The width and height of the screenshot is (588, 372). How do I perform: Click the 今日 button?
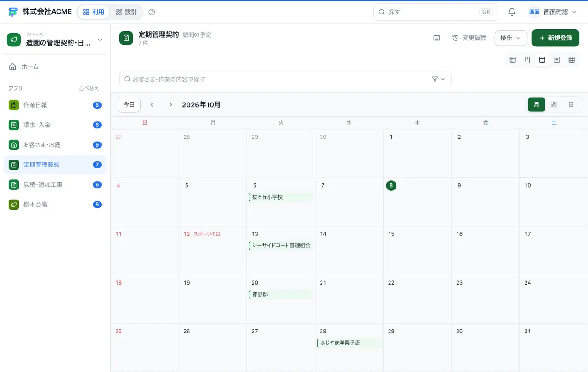(x=129, y=105)
